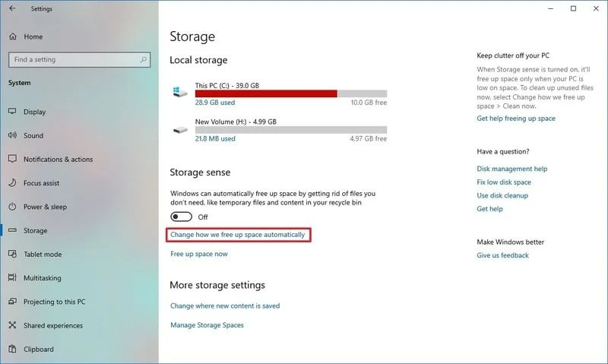Maximize the Settings window
The width and height of the screenshot is (608, 364).
[573, 8]
